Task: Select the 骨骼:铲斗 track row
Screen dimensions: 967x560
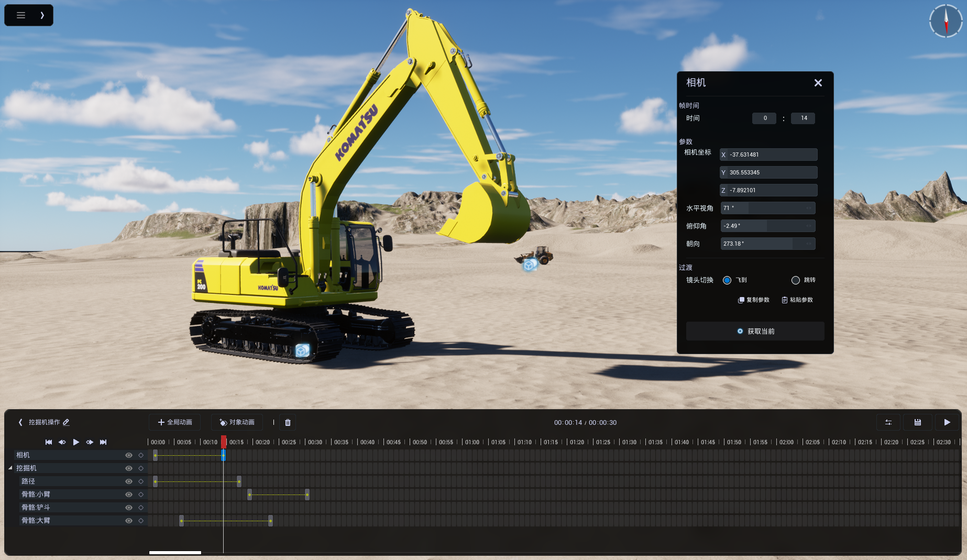Action: coord(83,508)
